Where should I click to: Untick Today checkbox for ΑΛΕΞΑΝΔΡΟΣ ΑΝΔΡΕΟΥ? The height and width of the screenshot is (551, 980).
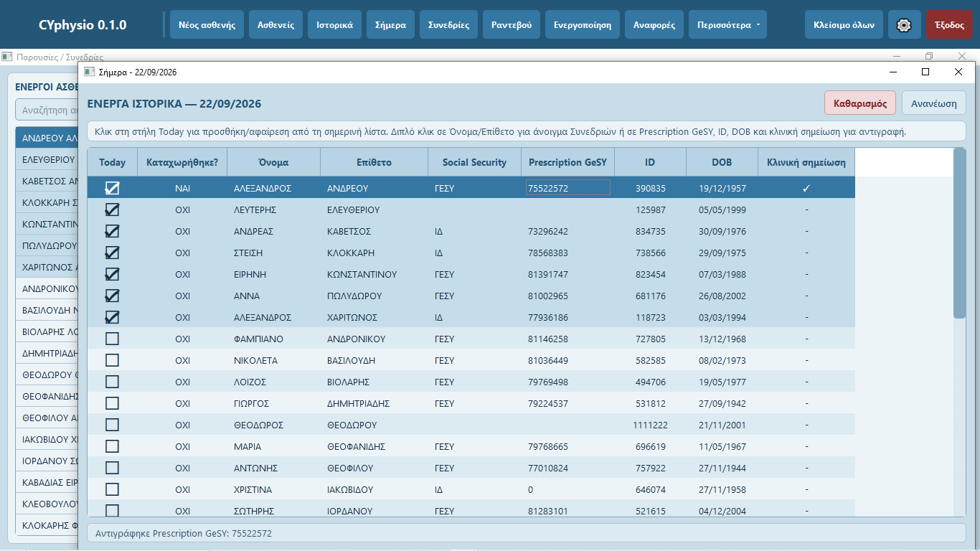112,188
